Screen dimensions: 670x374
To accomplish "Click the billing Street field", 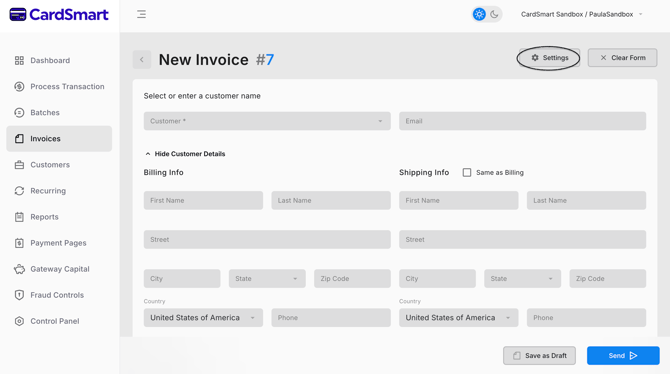I will pyautogui.click(x=267, y=239).
